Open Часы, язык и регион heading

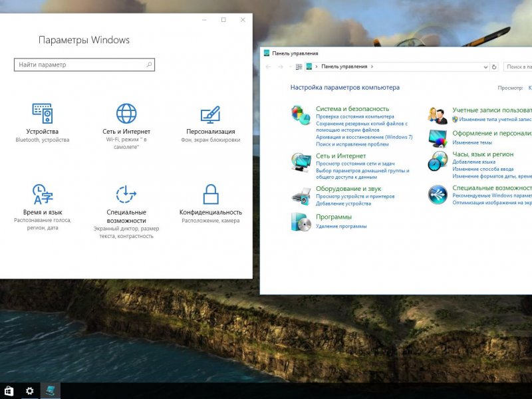pos(483,154)
